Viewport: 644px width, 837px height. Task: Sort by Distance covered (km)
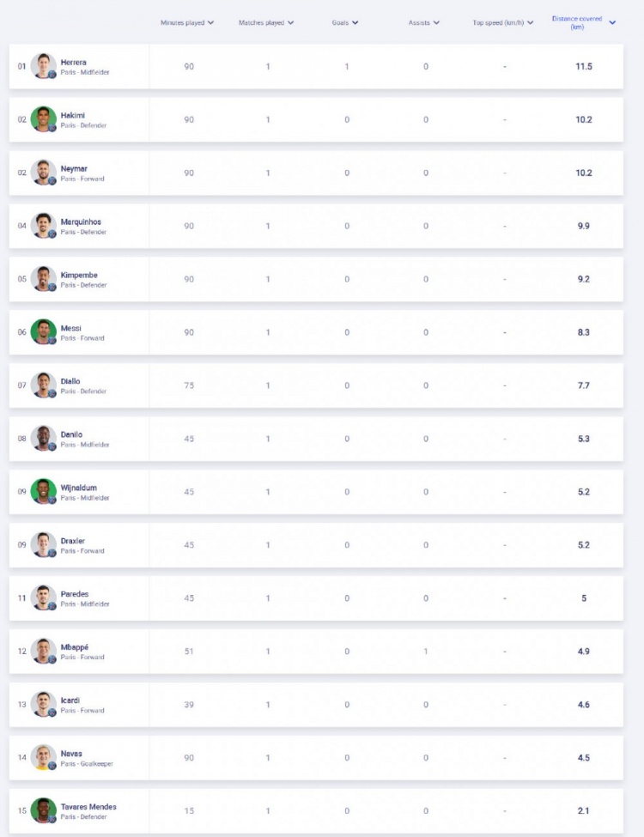click(583, 22)
